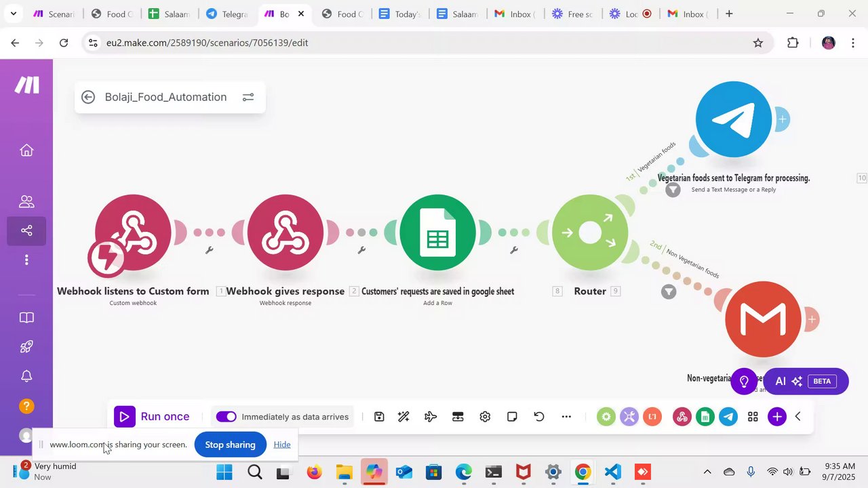Switch to the Today's document browser tab
This screenshot has width=868, height=488.
[400, 14]
